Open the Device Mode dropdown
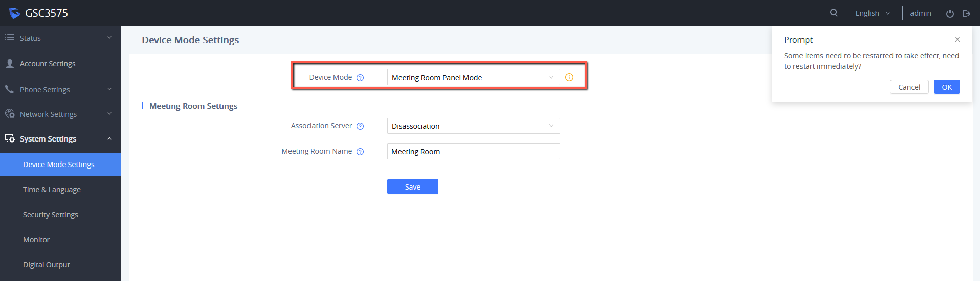 click(474, 77)
